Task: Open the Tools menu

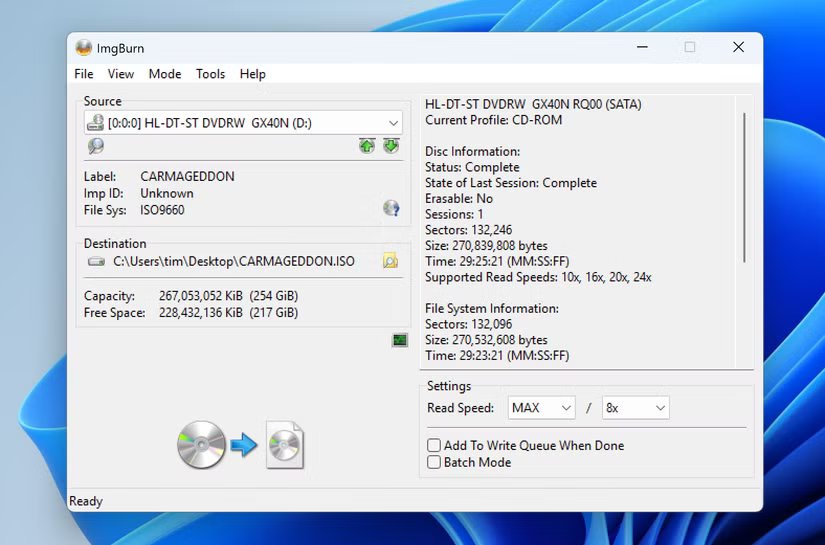Action: point(210,74)
